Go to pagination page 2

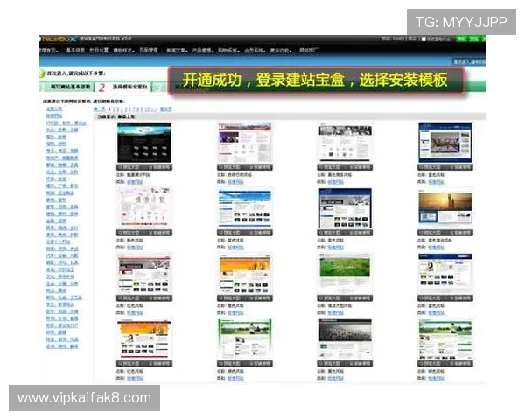click(114, 109)
